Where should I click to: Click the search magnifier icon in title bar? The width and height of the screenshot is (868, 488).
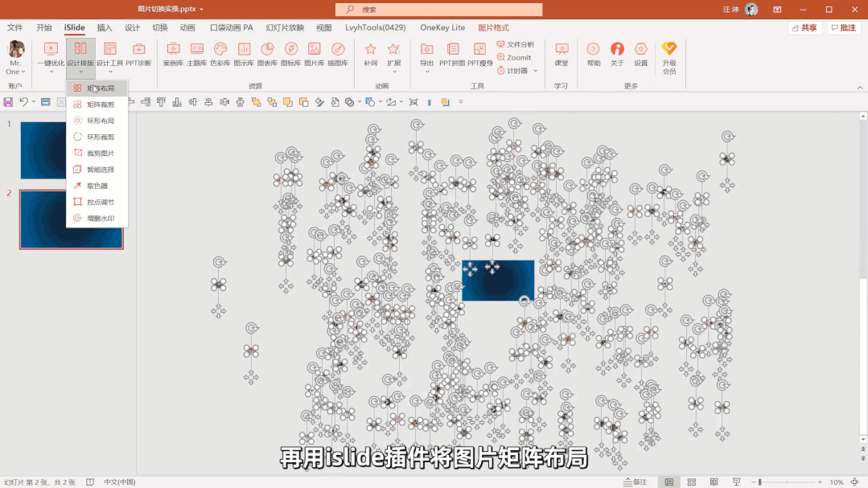(x=350, y=10)
